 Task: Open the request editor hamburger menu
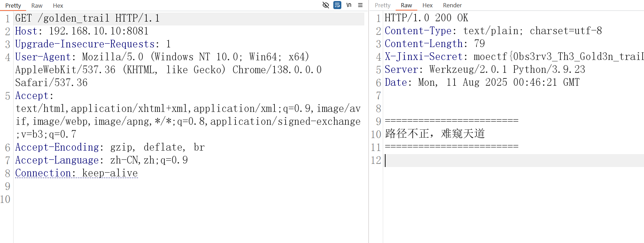(360, 5)
